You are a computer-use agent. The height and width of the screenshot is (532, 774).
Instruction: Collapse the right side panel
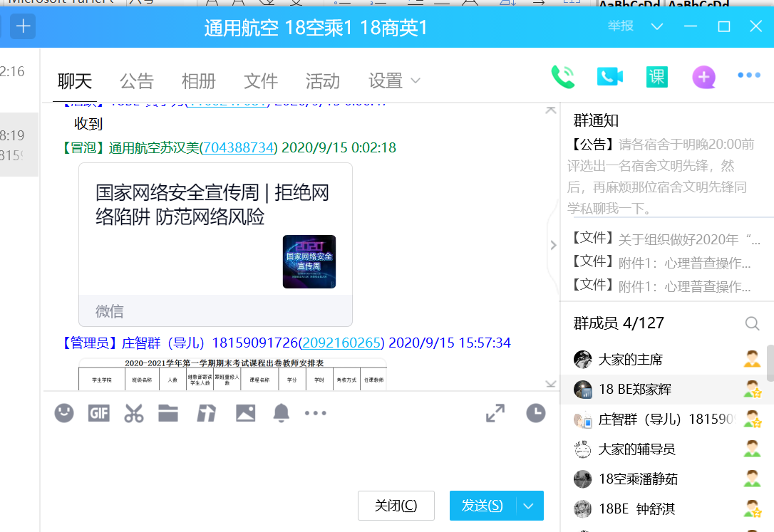click(x=553, y=245)
